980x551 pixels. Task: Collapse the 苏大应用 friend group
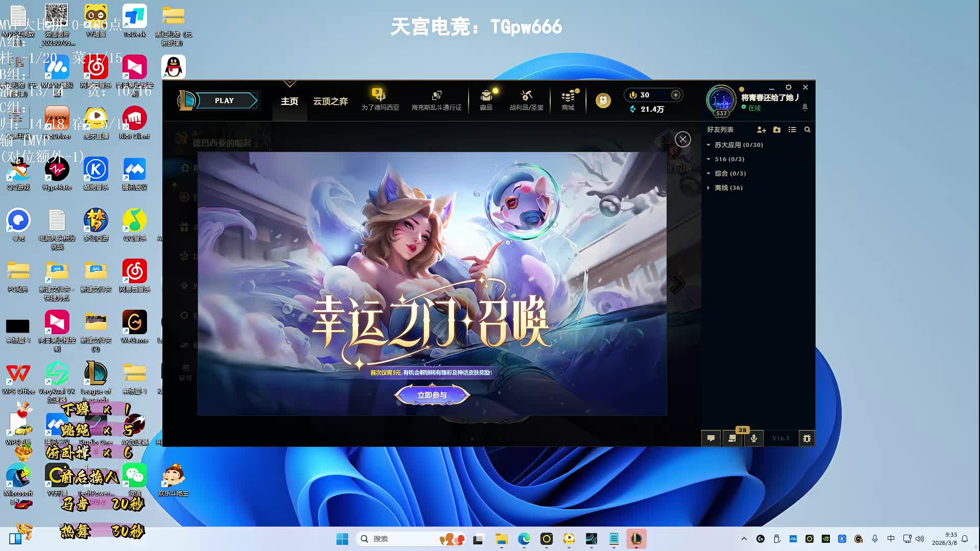[708, 145]
